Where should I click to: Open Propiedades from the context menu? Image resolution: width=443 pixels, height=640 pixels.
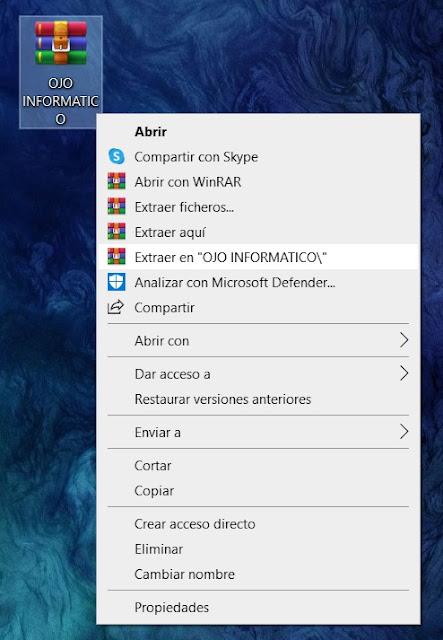click(258, 607)
